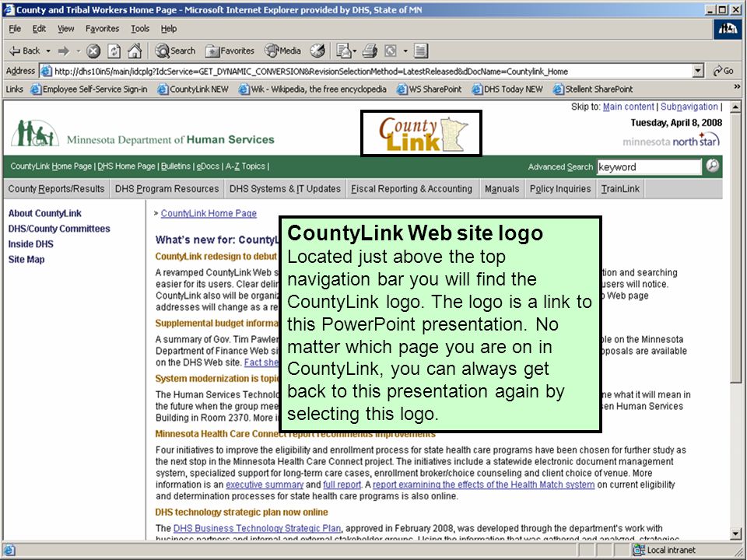Open the DHS/County Committees sidebar link
Image resolution: width=747 pixels, height=560 pixels.
pos(59,229)
